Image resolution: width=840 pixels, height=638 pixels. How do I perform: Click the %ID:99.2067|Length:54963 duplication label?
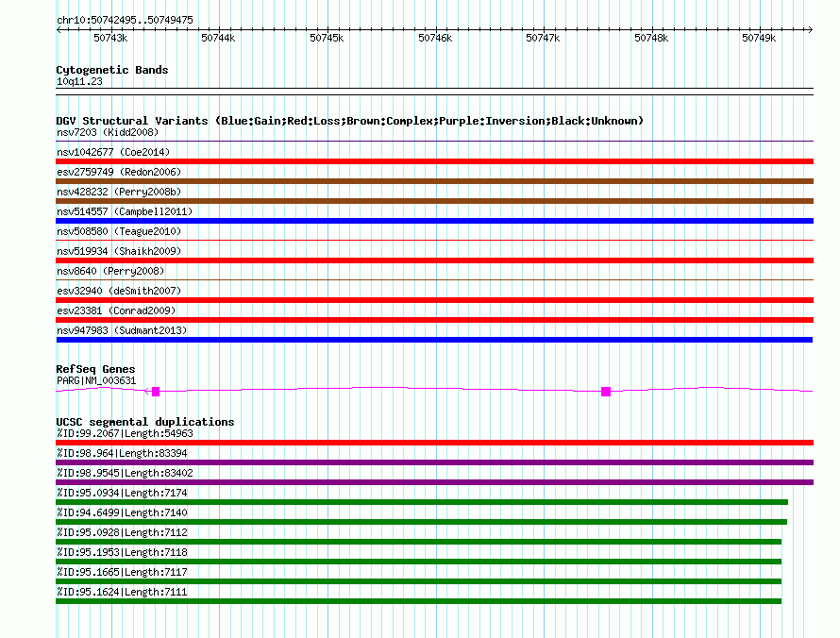(x=125, y=433)
